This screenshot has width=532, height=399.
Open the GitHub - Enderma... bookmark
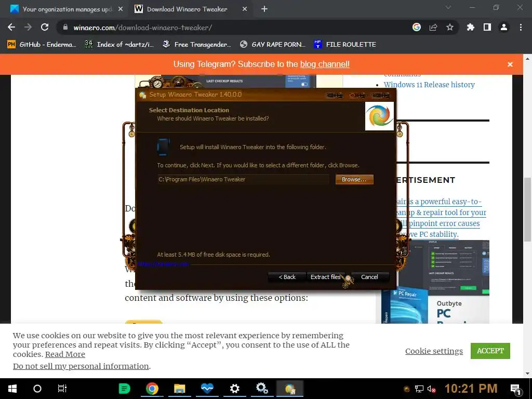42,45
